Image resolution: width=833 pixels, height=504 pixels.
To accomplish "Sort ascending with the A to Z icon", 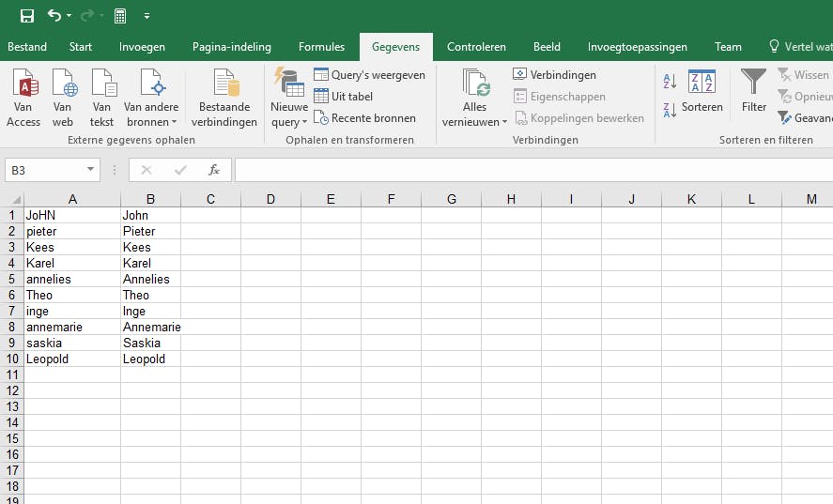I will pos(670,82).
